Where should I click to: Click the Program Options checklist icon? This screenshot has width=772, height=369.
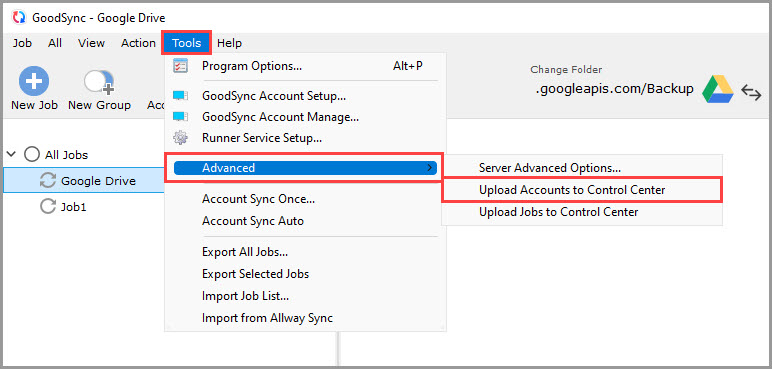click(x=181, y=66)
